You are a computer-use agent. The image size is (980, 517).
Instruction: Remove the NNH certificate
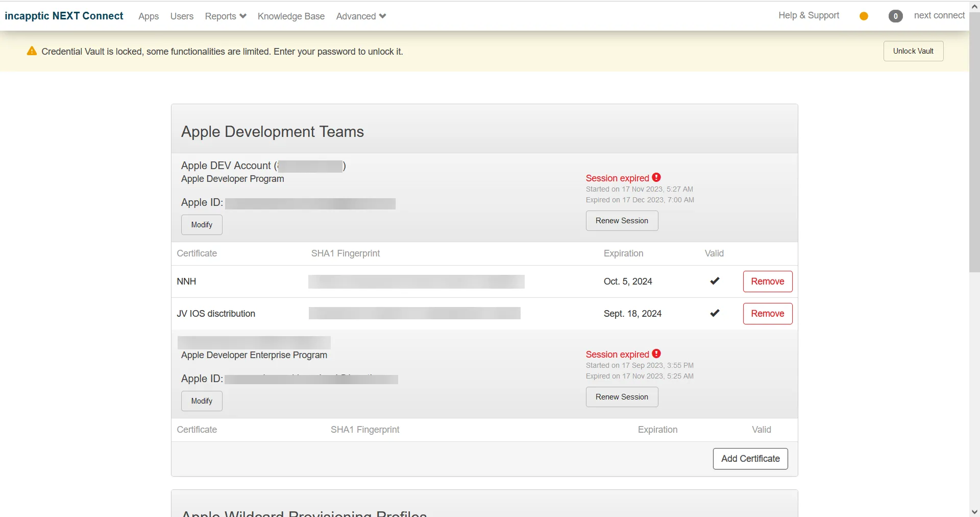pyautogui.click(x=768, y=281)
